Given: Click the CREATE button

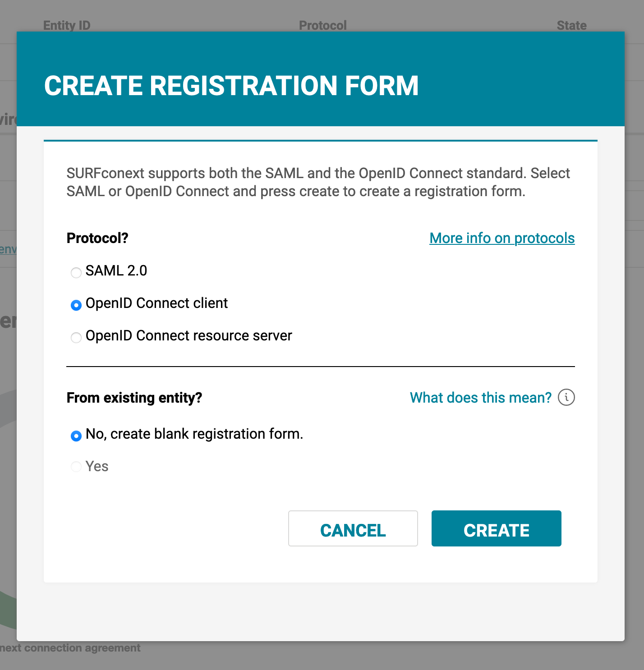Looking at the screenshot, I should [497, 528].
